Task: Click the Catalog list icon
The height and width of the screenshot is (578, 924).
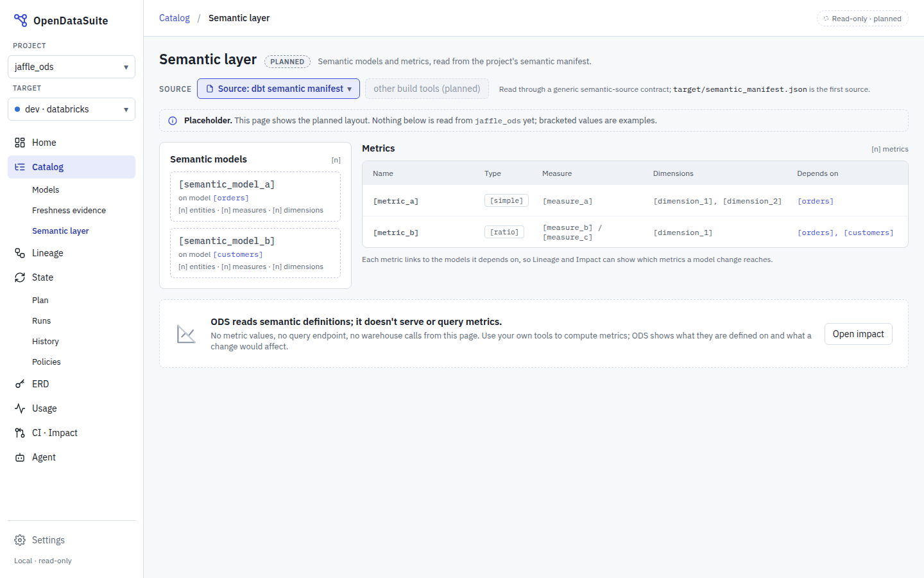Action: coord(20,167)
